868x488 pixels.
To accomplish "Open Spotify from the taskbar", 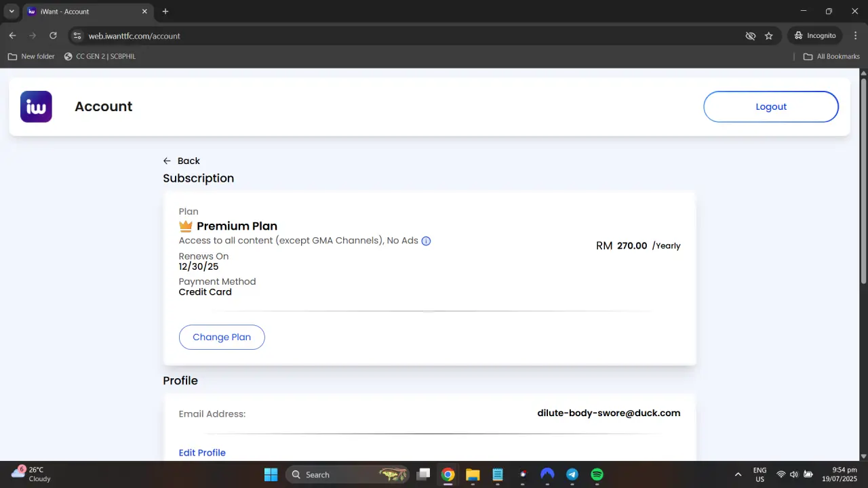I will click(597, 474).
